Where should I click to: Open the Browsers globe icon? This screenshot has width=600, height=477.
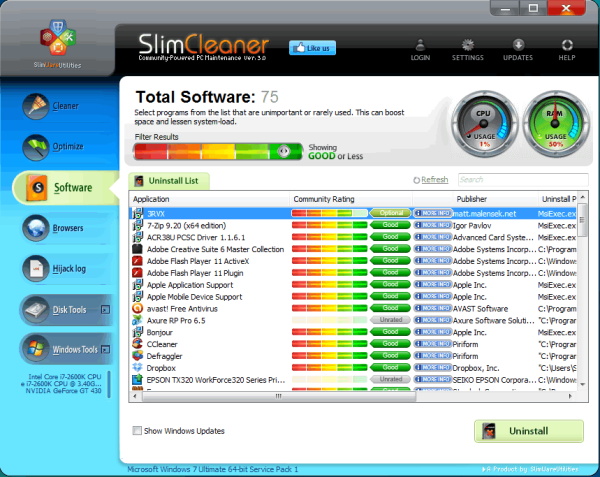(x=36, y=228)
